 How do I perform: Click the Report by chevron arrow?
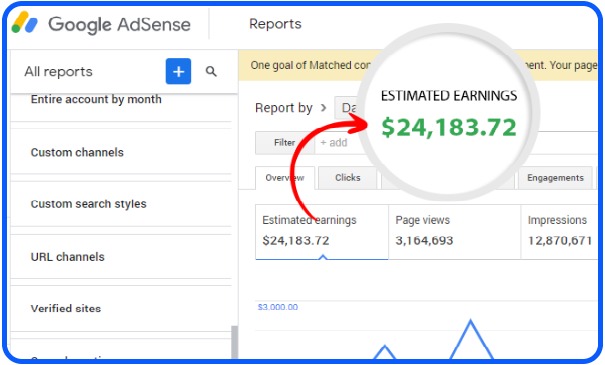pos(324,108)
